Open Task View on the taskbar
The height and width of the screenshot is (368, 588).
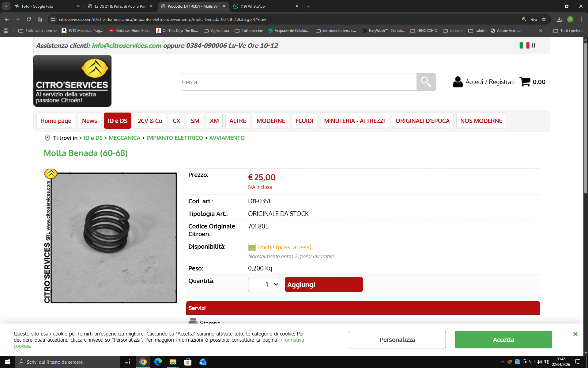click(x=127, y=362)
